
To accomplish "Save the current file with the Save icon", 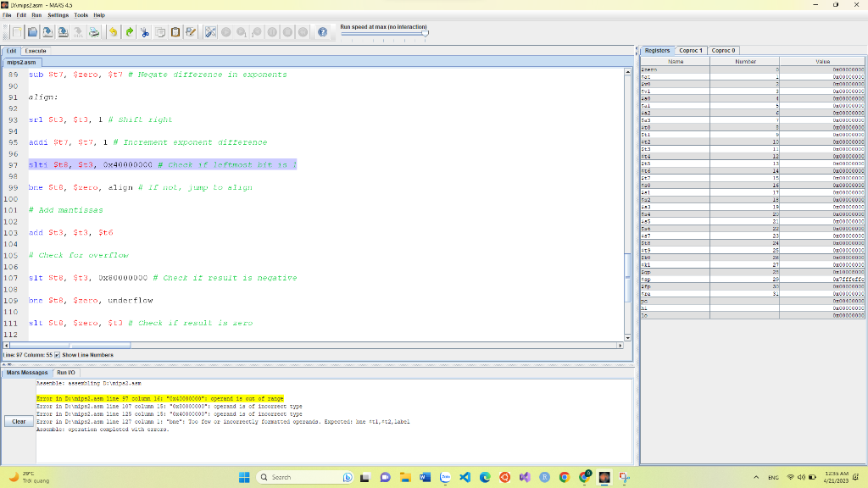I will coord(47,32).
